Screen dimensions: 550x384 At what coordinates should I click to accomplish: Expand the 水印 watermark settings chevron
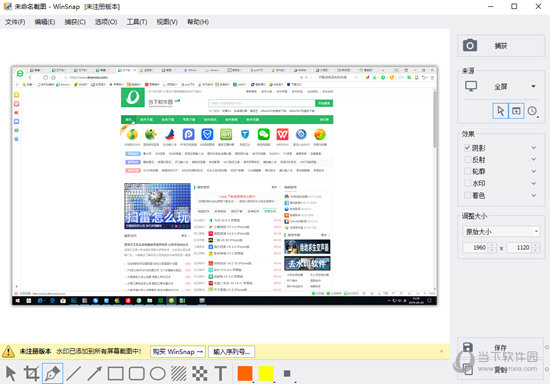pyautogui.click(x=534, y=183)
